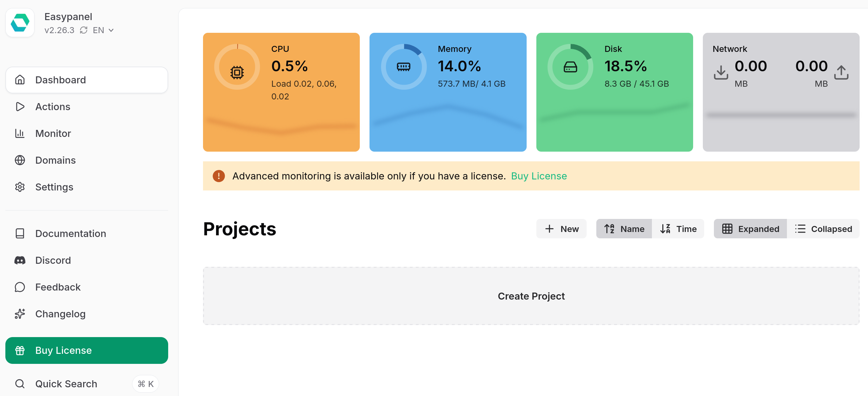Click the gift icon on Buy License
The image size is (868, 396).
(20, 350)
